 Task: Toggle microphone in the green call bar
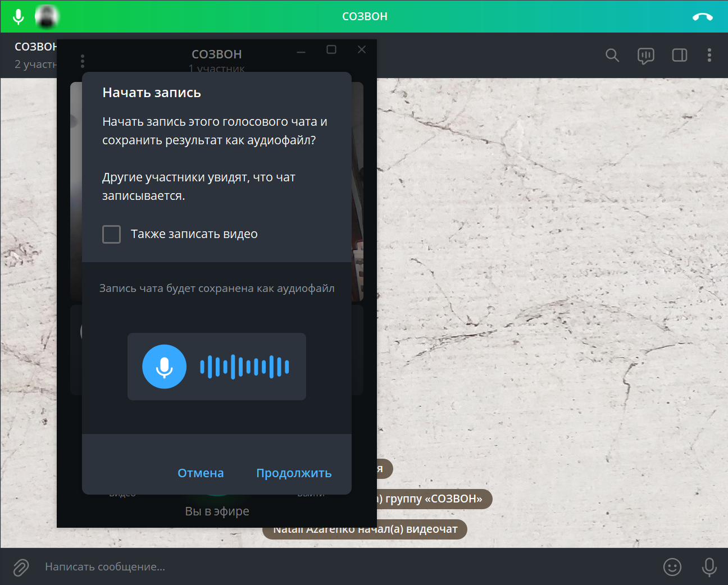pos(19,17)
